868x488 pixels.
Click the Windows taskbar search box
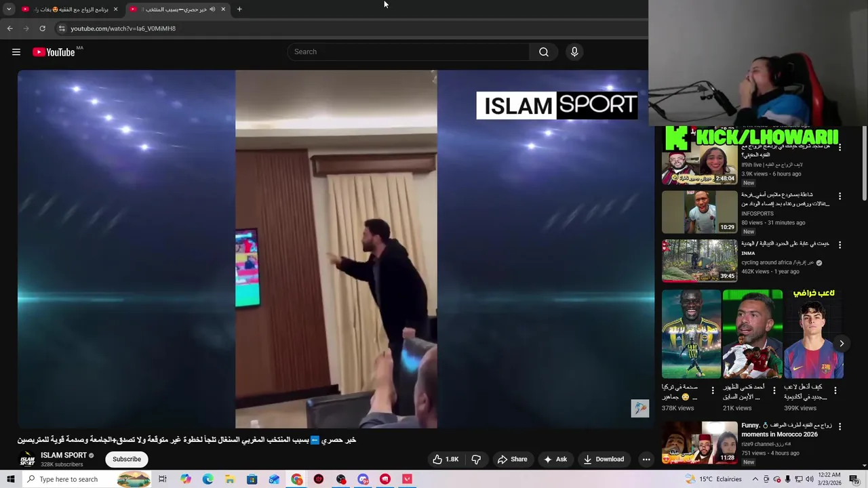[87, 479]
